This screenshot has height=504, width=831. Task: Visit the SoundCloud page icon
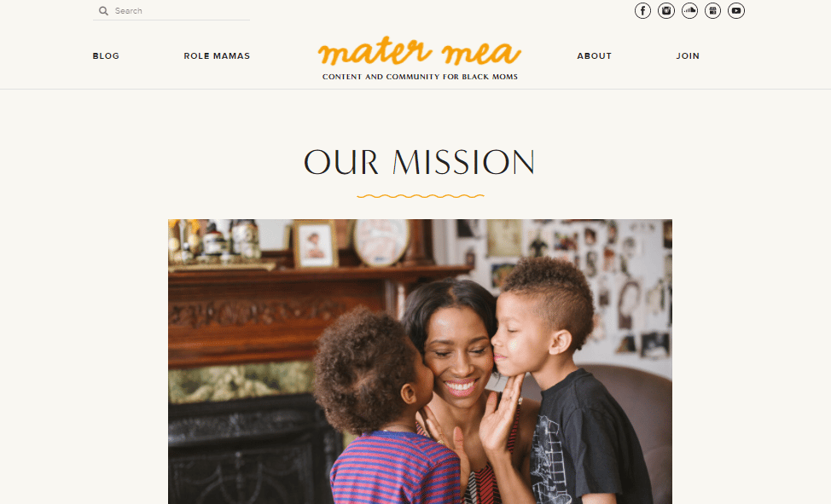689,10
